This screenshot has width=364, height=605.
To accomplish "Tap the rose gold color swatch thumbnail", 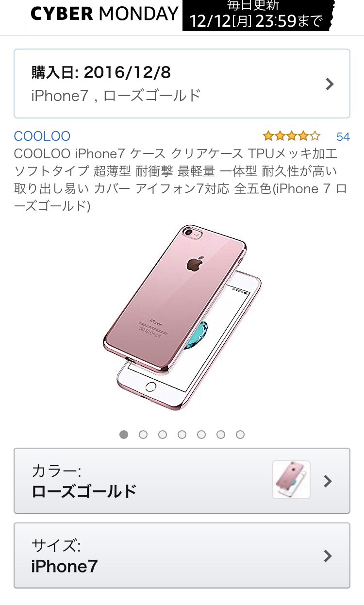I will click(291, 480).
